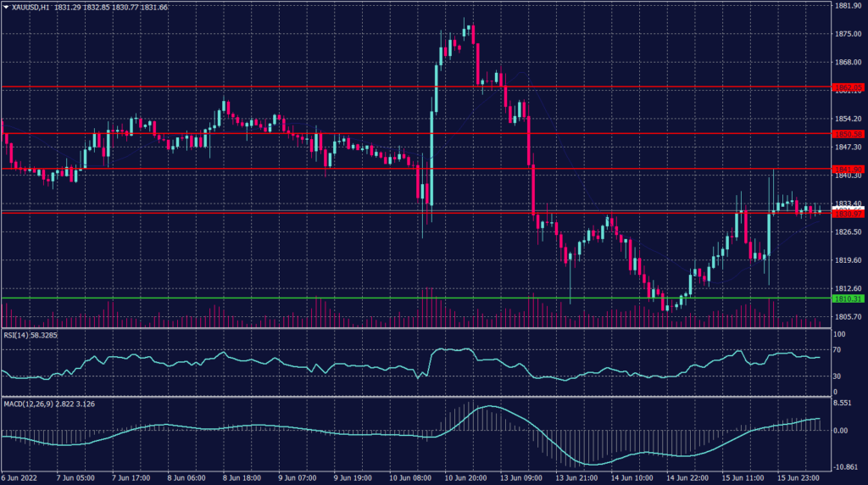868x485 pixels.
Task: Click the RSI 70 level on the scale
Action: [x=838, y=350]
